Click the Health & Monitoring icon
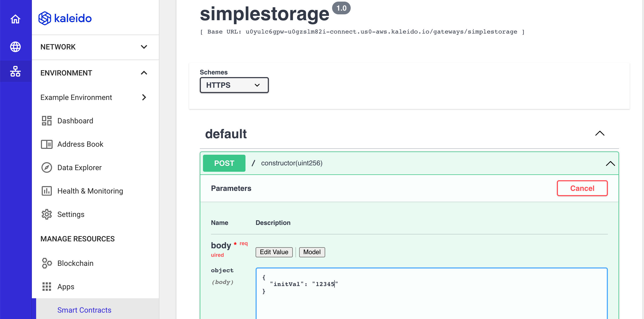This screenshot has height=319, width=644. pyautogui.click(x=46, y=191)
